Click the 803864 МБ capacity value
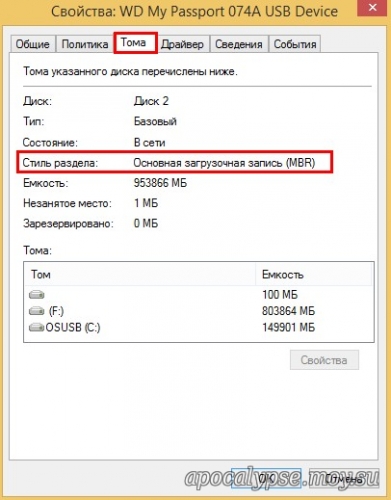This screenshot has width=391, height=500. pos(288,311)
